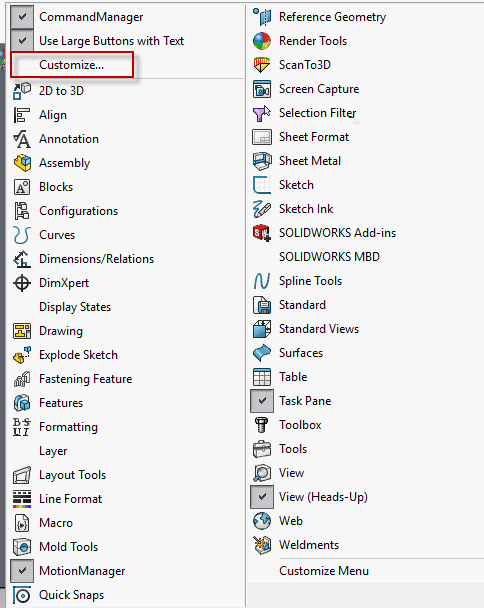Viewport: 484px width, 608px height.
Task: Choose the Surfaces toolbar icon
Action: 262,353
